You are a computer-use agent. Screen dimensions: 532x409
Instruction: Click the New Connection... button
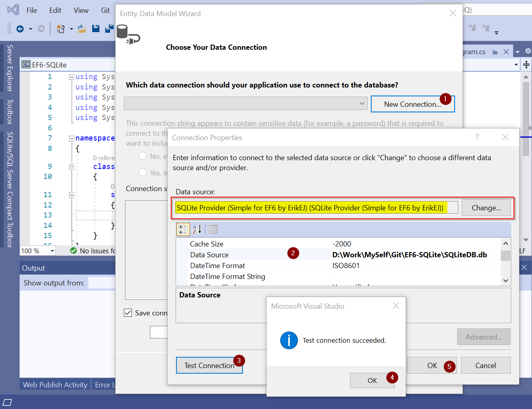(x=413, y=104)
